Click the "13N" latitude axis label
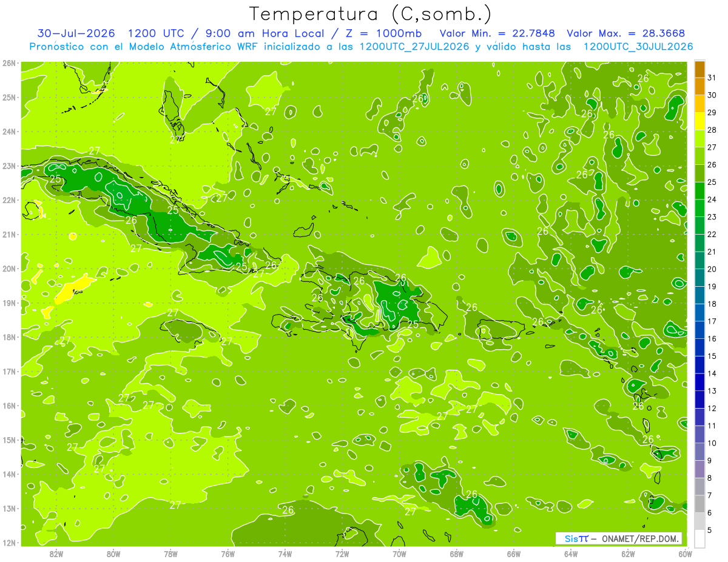This screenshot has height=562, width=728. (x=9, y=509)
